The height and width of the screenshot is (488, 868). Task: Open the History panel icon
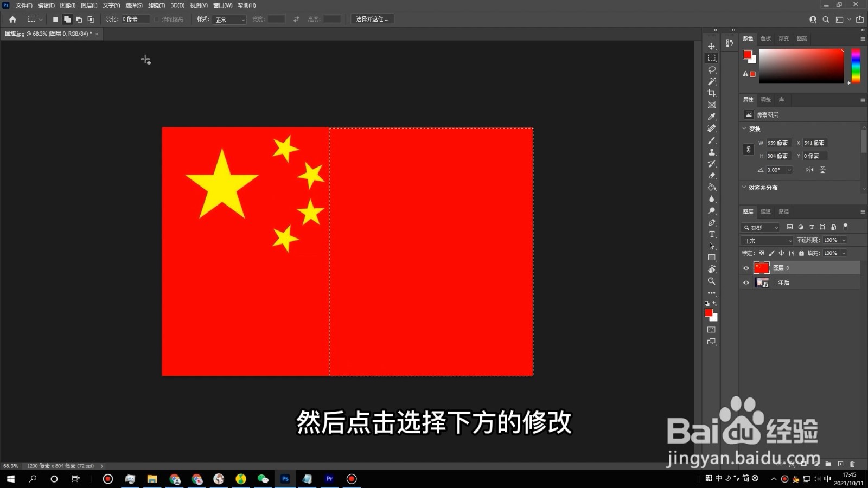click(730, 43)
